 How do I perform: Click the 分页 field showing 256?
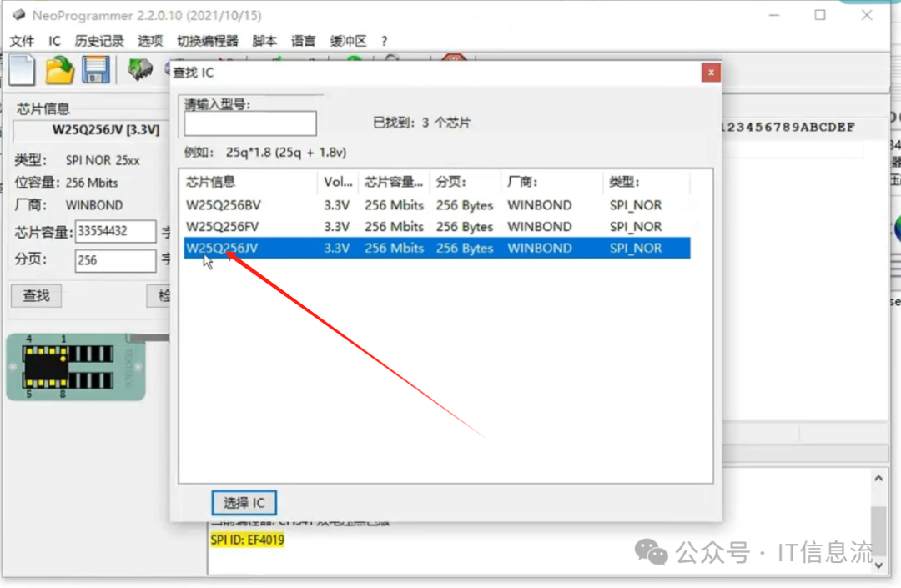click(x=115, y=260)
